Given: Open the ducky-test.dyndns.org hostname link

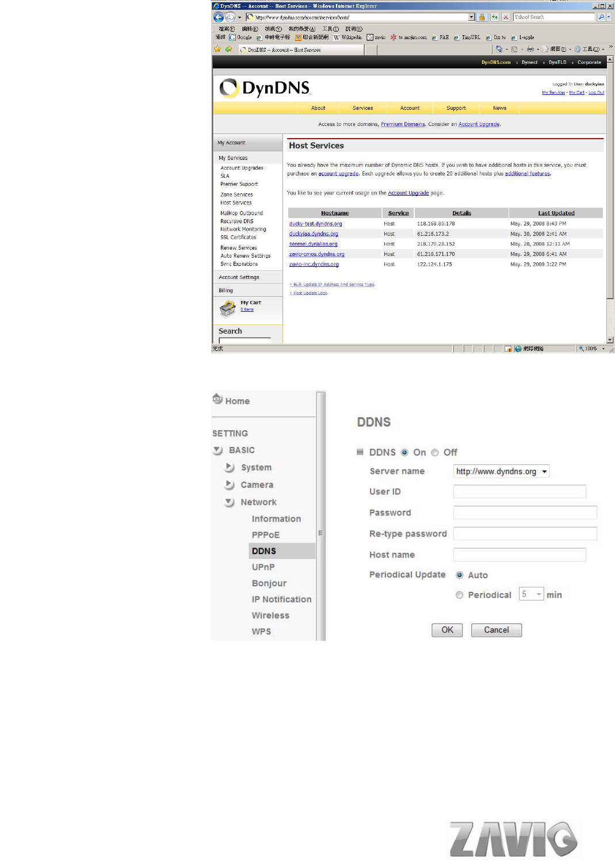Looking at the screenshot, I should [315, 224].
